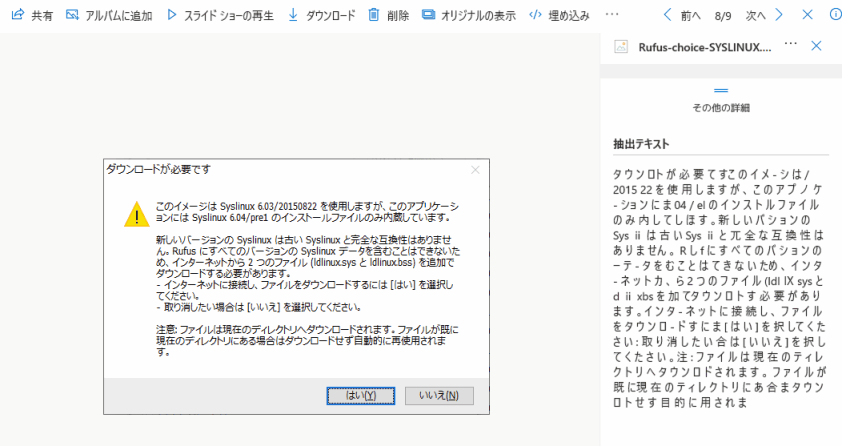Open details pane ellipsis menu
The width and height of the screenshot is (842, 446).
(790, 43)
